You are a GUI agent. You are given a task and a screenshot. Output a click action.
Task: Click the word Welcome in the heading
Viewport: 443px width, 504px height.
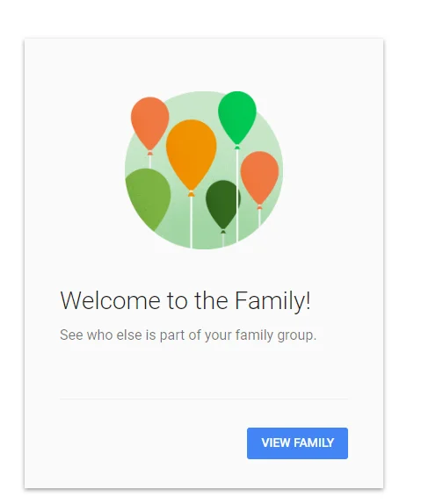tap(110, 300)
